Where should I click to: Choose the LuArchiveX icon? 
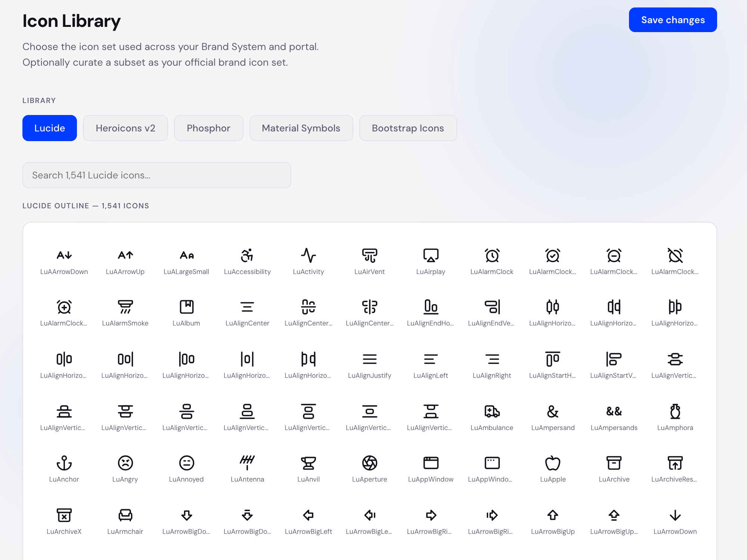point(64,516)
